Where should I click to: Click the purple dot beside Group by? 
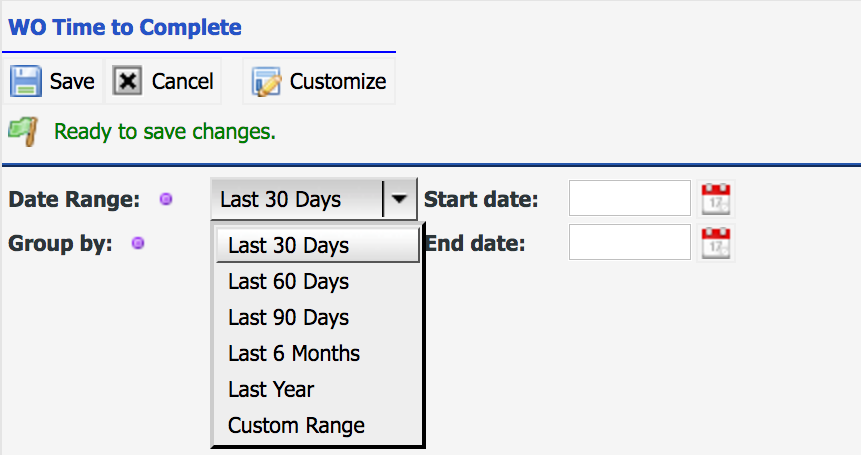click(138, 243)
